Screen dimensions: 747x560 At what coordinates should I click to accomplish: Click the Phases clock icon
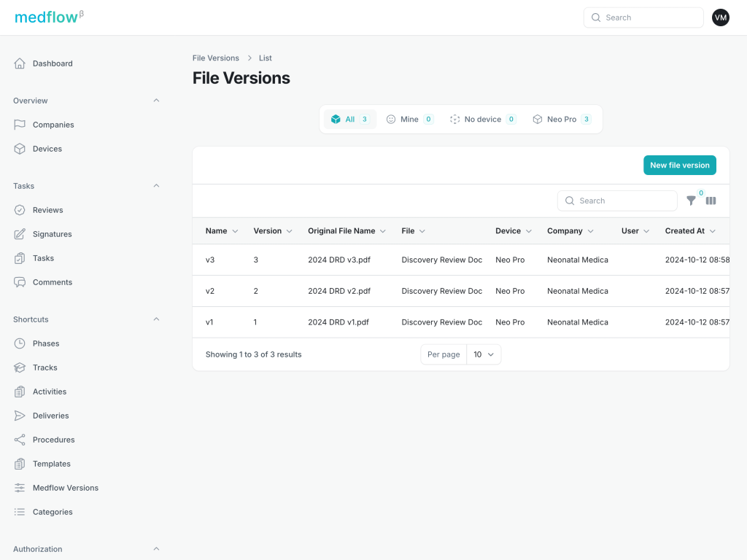[x=20, y=343]
